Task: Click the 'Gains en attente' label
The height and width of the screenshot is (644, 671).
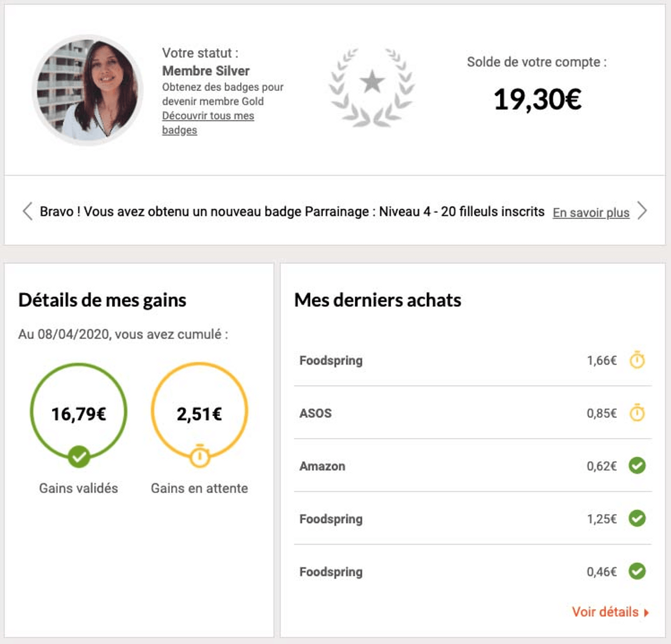Action: click(x=199, y=488)
